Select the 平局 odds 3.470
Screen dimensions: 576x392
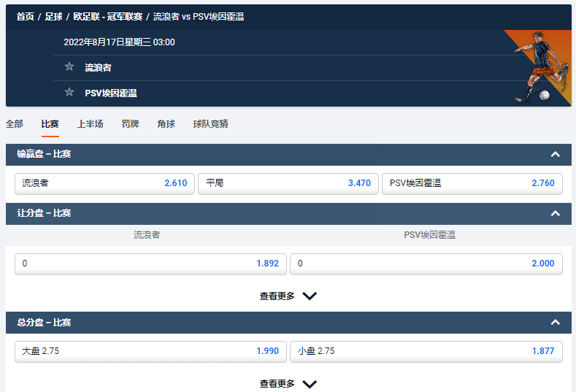[x=288, y=183]
